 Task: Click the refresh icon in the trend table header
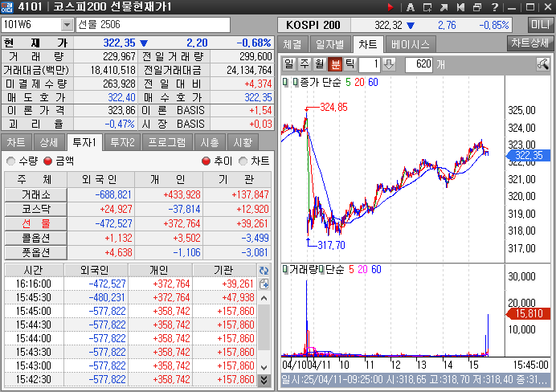264,271
